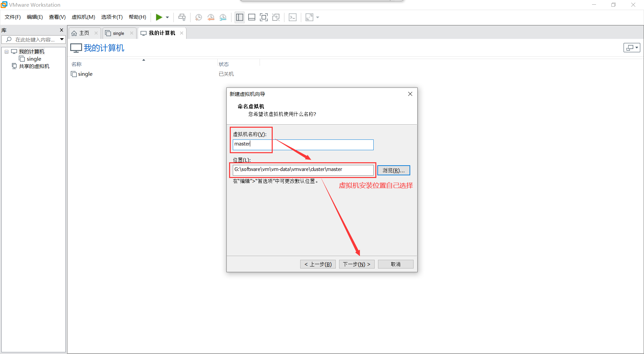Close the 新建虚拟机向导 dialog
The image size is (644, 354).
tap(410, 94)
